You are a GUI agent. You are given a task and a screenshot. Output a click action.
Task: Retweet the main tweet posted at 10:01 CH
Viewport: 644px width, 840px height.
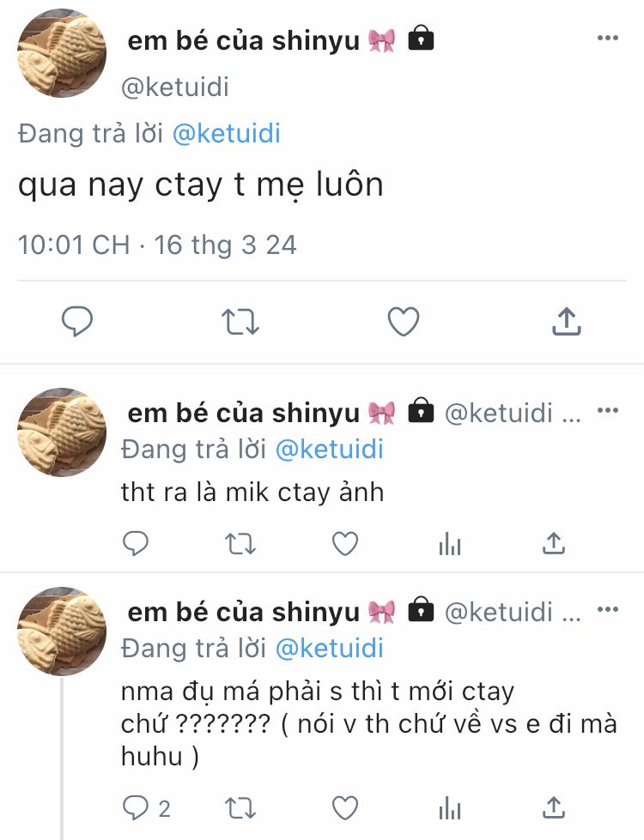(239, 322)
